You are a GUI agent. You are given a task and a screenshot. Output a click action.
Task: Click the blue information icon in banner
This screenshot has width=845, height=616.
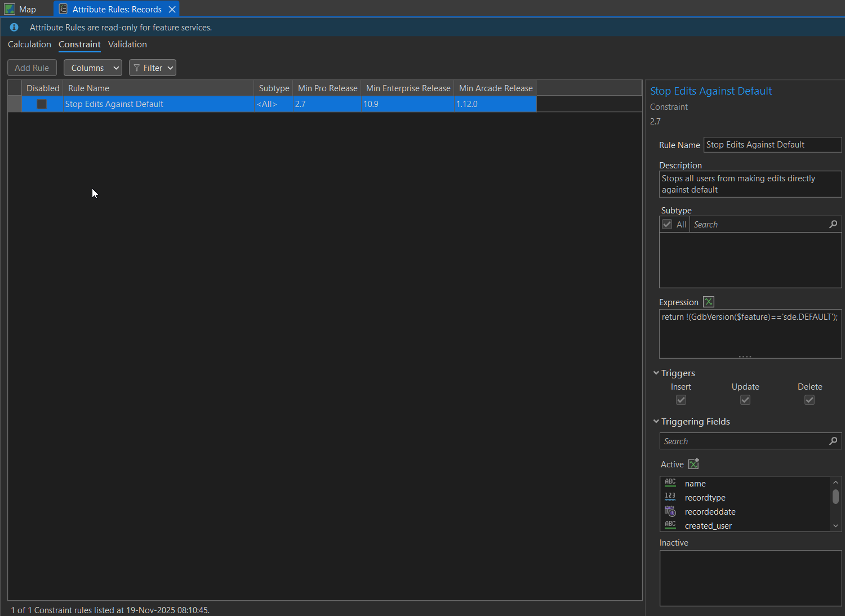pos(14,27)
